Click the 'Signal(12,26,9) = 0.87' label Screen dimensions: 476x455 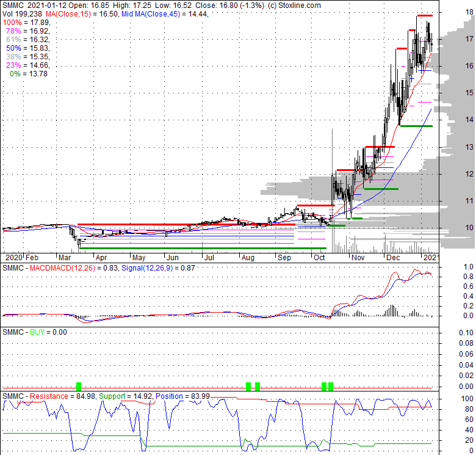[158, 268]
